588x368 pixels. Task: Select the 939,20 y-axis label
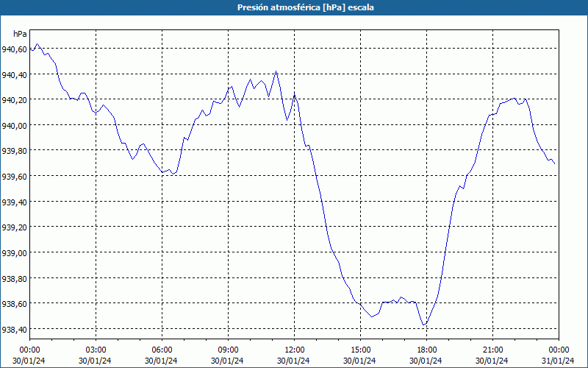click(14, 227)
